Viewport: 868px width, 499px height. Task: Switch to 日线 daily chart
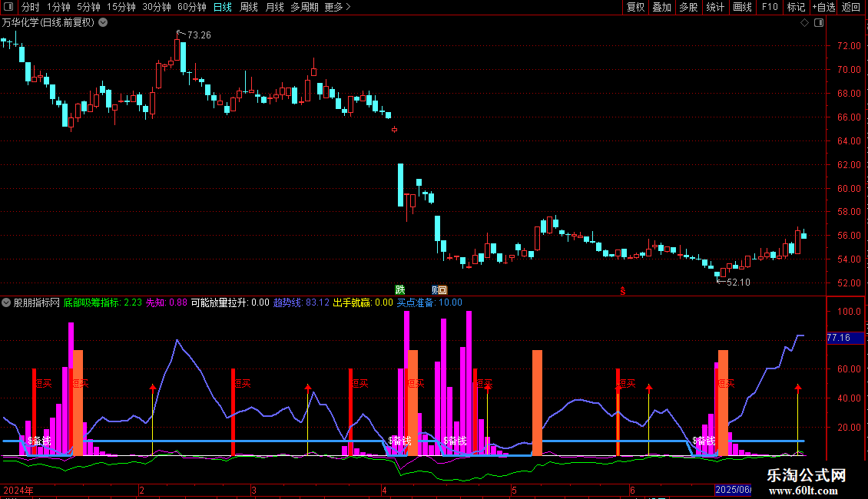(x=223, y=7)
